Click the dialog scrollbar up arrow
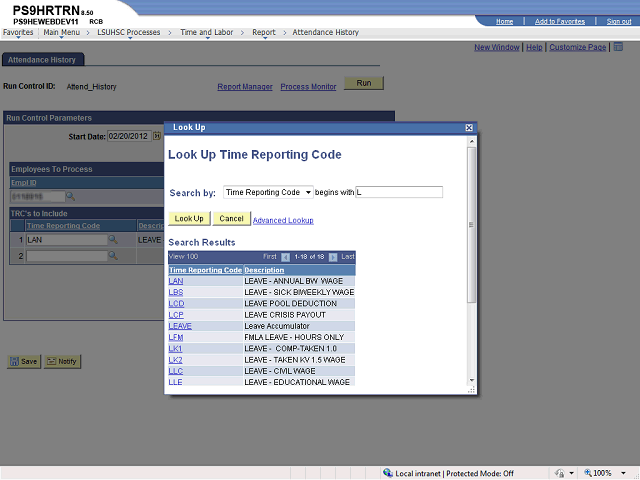This screenshot has height=480, width=640. click(472, 141)
